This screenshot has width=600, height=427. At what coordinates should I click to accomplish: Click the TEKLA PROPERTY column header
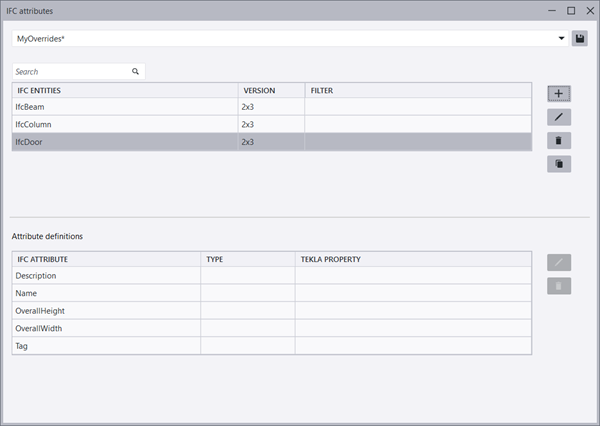pyautogui.click(x=413, y=259)
